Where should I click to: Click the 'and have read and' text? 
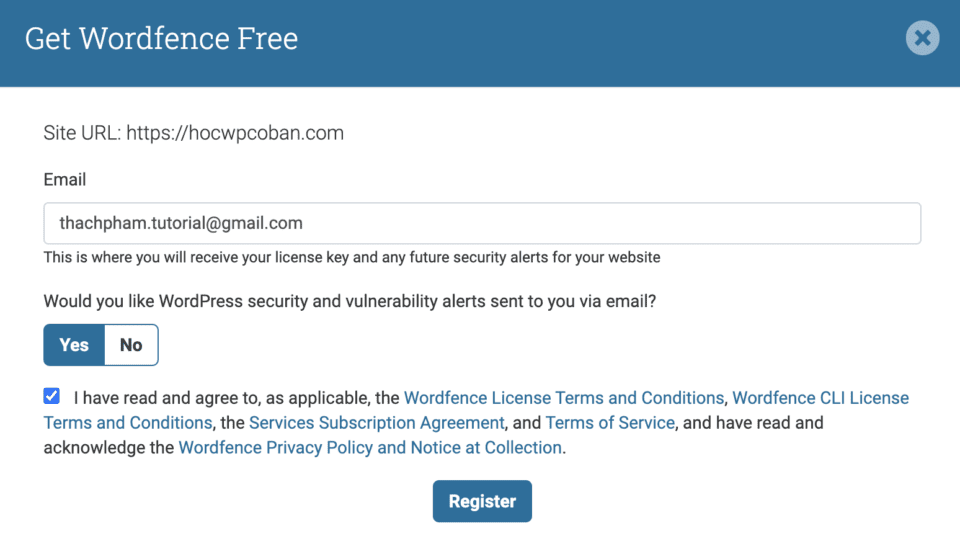coord(755,423)
